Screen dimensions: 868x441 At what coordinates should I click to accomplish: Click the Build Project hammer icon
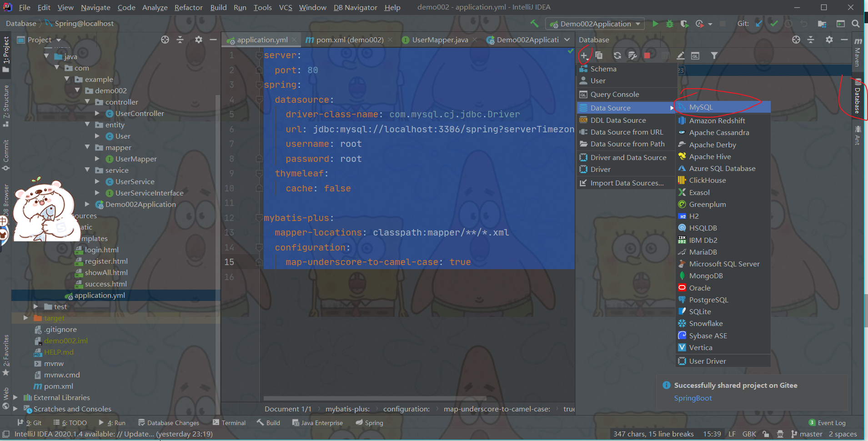[534, 23]
